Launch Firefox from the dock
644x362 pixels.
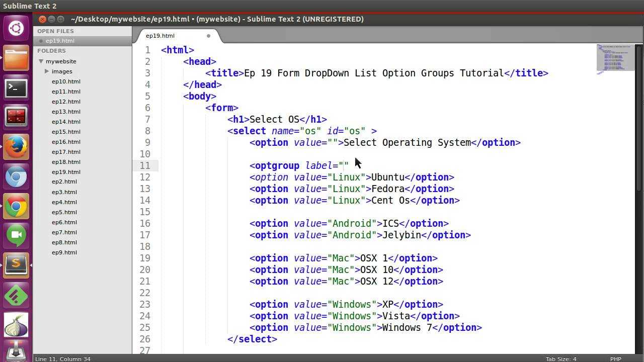[x=16, y=147]
